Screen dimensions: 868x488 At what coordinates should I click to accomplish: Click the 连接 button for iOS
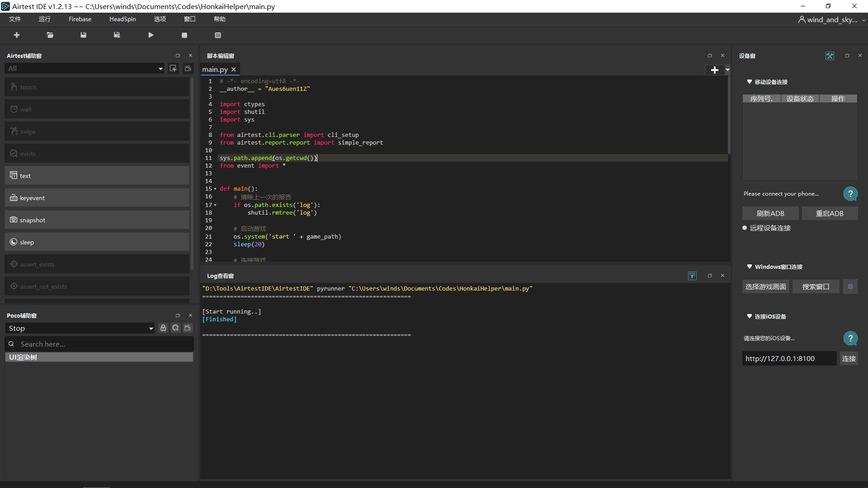point(849,359)
